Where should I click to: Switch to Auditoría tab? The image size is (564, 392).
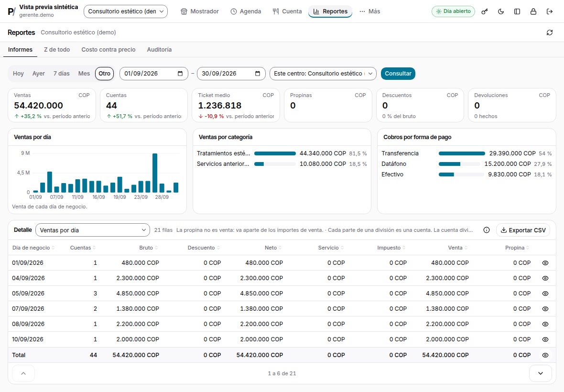[159, 50]
